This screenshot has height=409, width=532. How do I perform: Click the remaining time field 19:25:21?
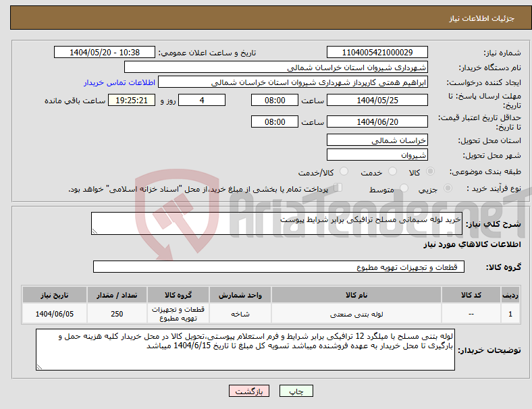pos(132,100)
